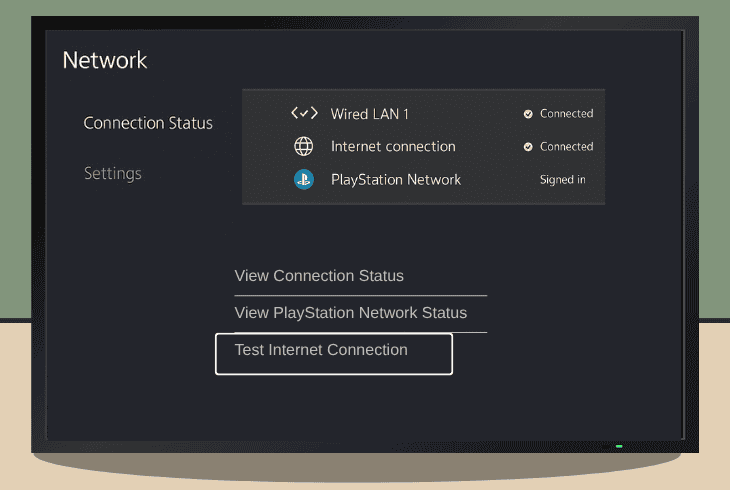The height and width of the screenshot is (490, 730).
Task: Click the Internet connection Connected checkmark icon
Action: [528, 147]
